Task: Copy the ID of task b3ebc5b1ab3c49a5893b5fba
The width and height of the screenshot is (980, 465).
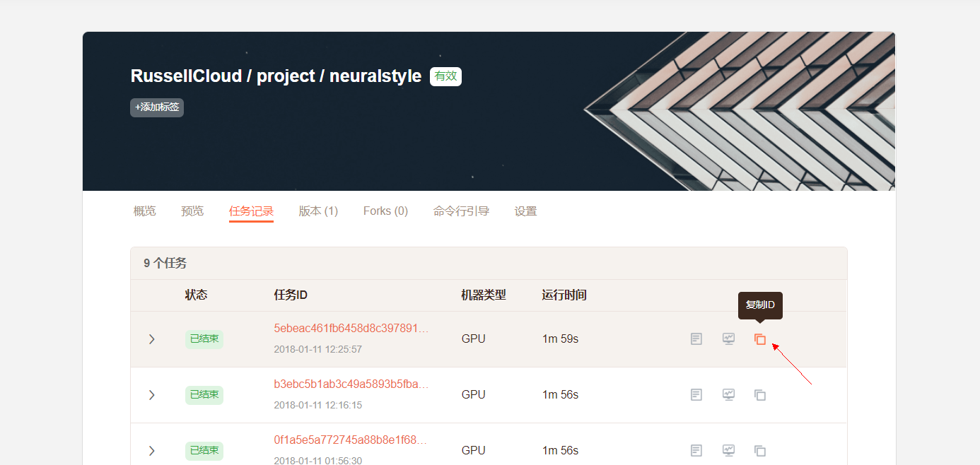Action: point(760,395)
